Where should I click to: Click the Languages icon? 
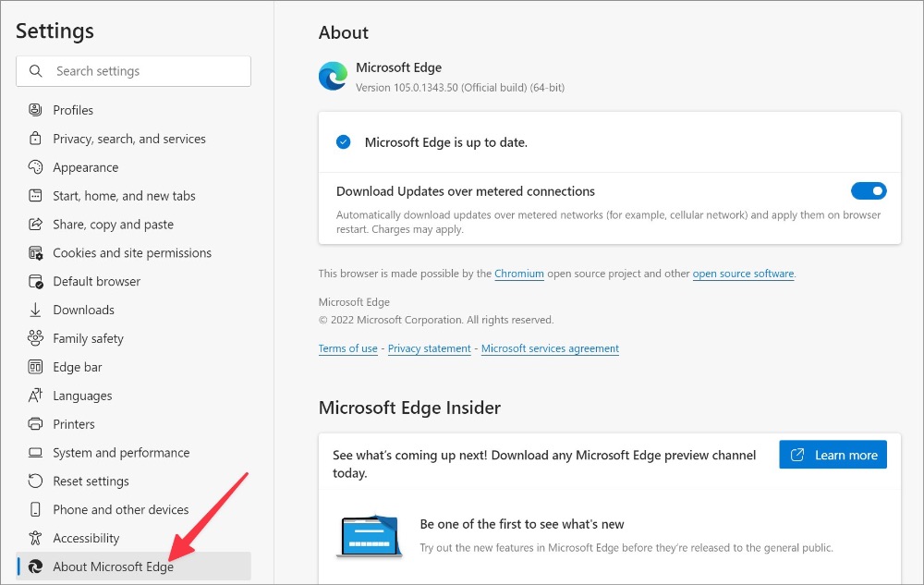pos(35,396)
